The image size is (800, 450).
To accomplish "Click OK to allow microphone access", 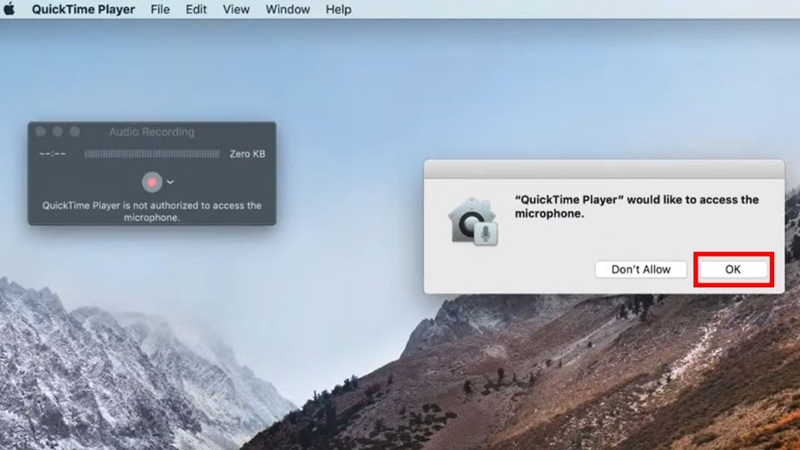I will coord(733,269).
